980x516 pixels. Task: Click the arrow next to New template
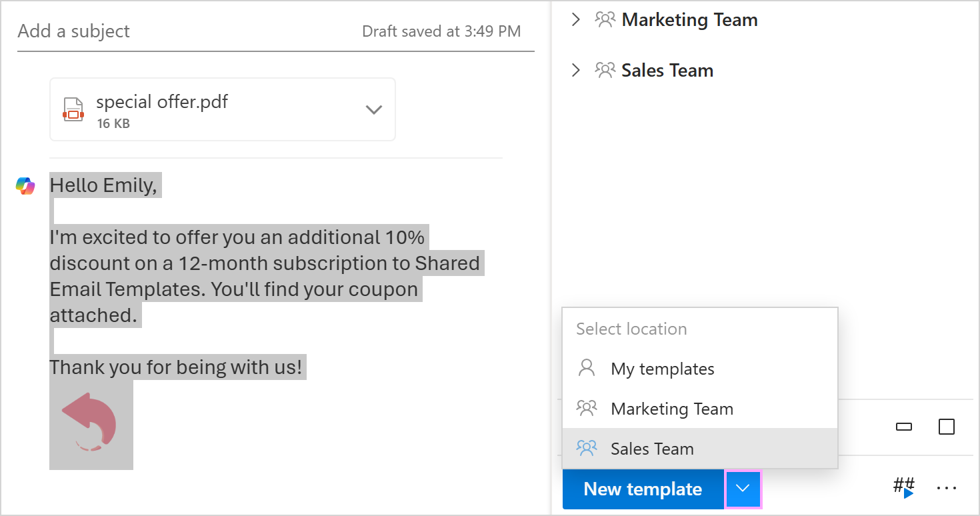pyautogui.click(x=743, y=489)
